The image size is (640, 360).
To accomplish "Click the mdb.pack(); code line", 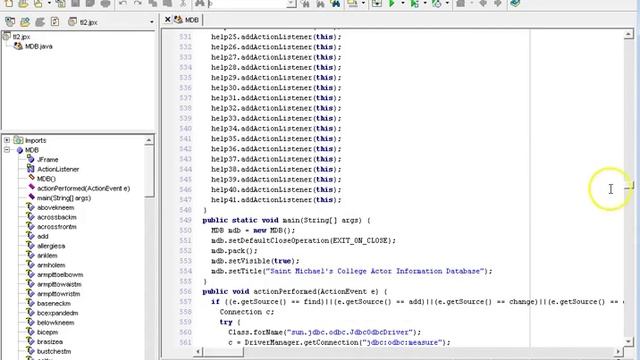I will click(234, 251).
